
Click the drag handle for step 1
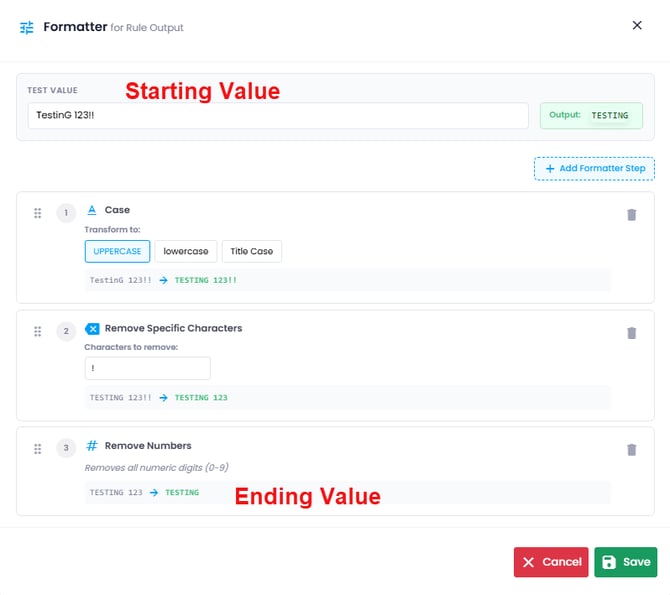point(37,213)
